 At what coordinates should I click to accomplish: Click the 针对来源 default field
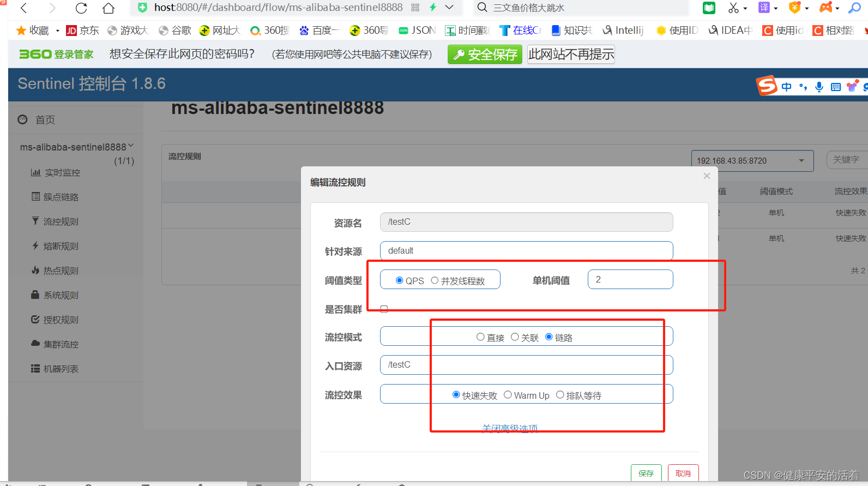(x=526, y=250)
